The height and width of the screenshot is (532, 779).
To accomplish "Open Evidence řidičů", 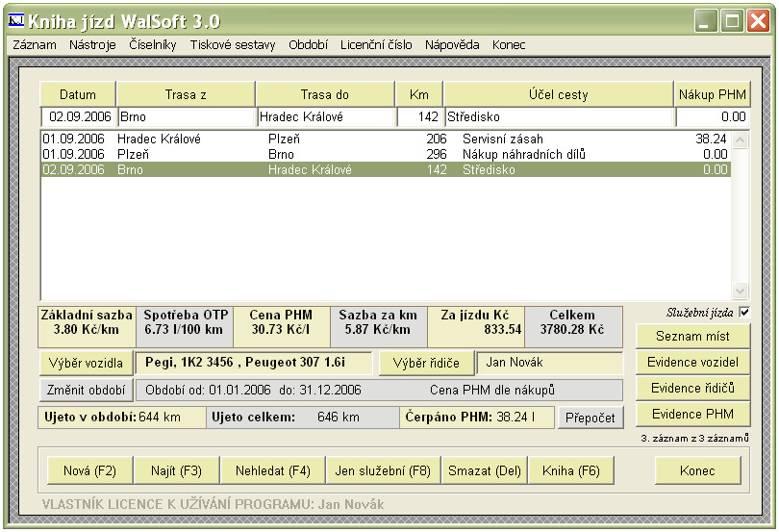I will click(x=692, y=388).
